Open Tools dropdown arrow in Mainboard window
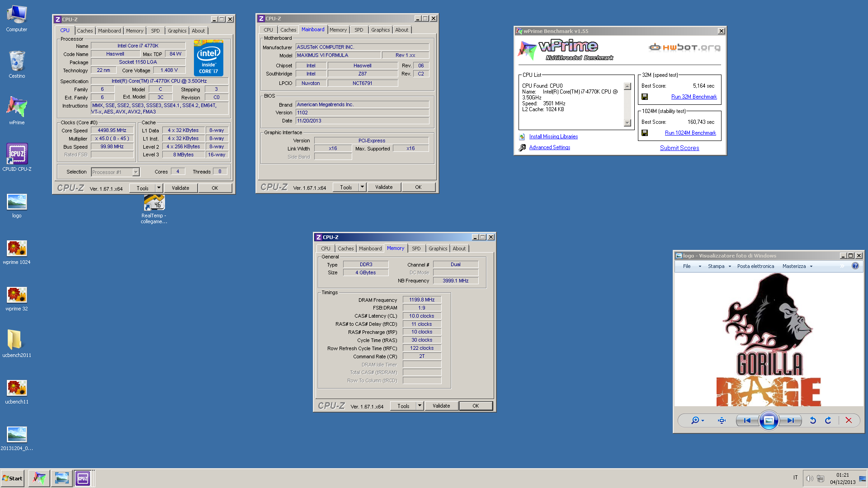Image resolution: width=868 pixels, height=488 pixels. (x=362, y=187)
